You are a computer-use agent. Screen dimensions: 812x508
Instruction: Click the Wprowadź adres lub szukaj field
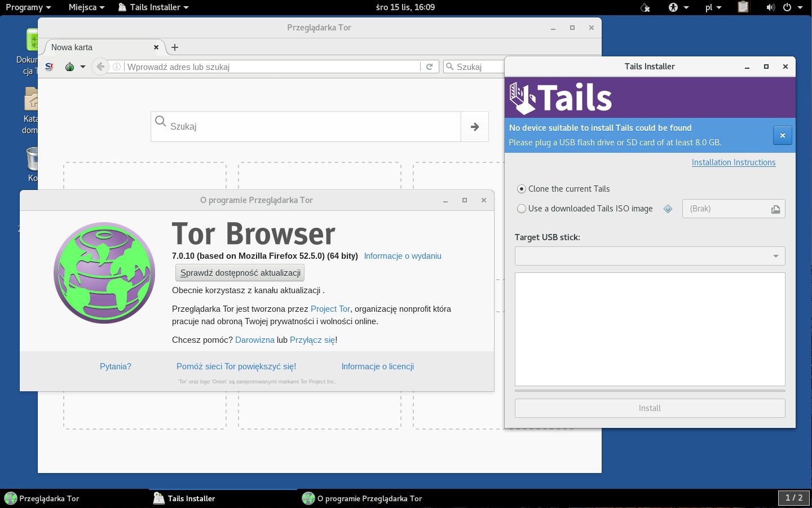click(273, 67)
